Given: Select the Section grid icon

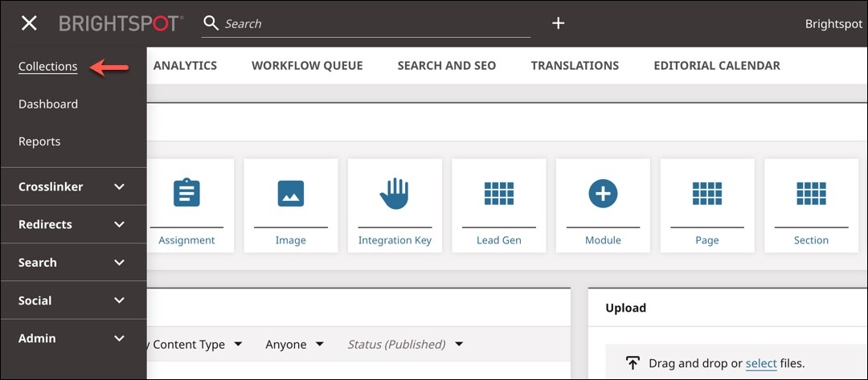Looking at the screenshot, I should [811, 194].
